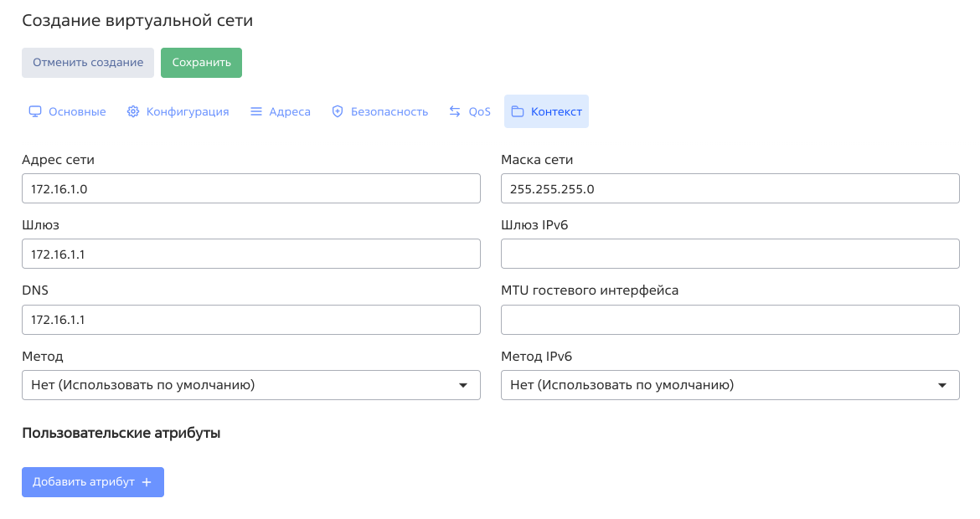The height and width of the screenshot is (519, 980).
Task: Click the folder icon on Контекст tab
Action: [x=518, y=111]
